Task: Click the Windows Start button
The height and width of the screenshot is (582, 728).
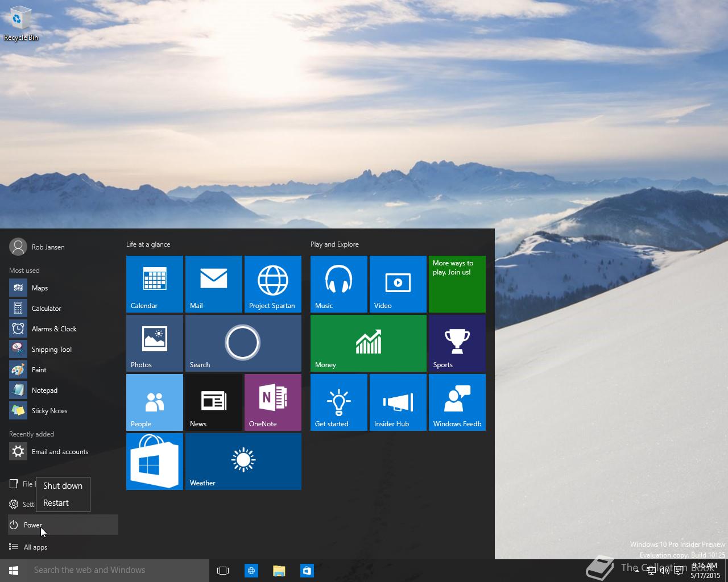Action: coord(14,571)
